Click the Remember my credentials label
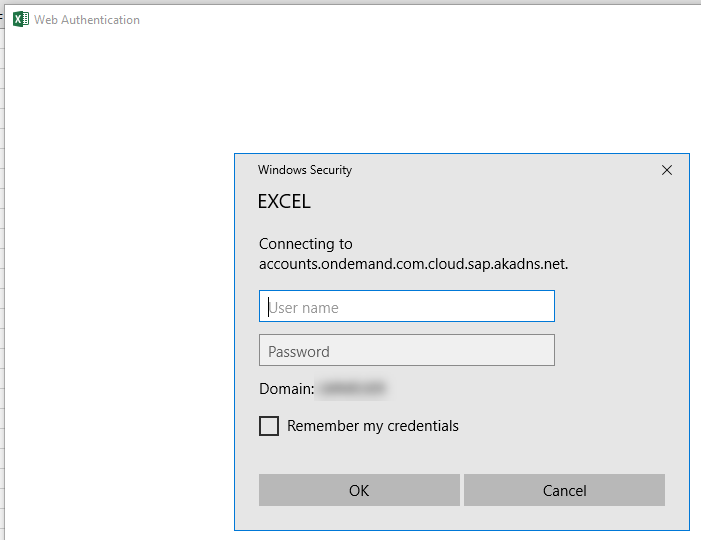This screenshot has width=701, height=540. pyautogui.click(x=372, y=426)
